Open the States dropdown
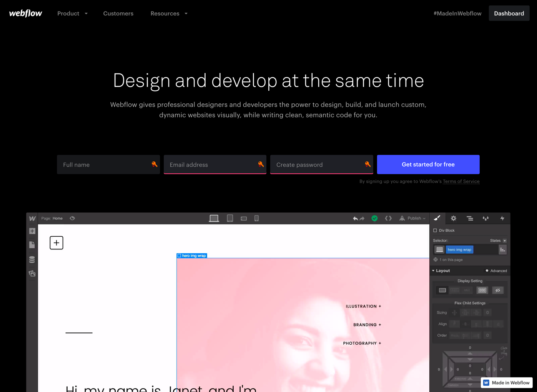537x392 pixels. (x=498, y=241)
